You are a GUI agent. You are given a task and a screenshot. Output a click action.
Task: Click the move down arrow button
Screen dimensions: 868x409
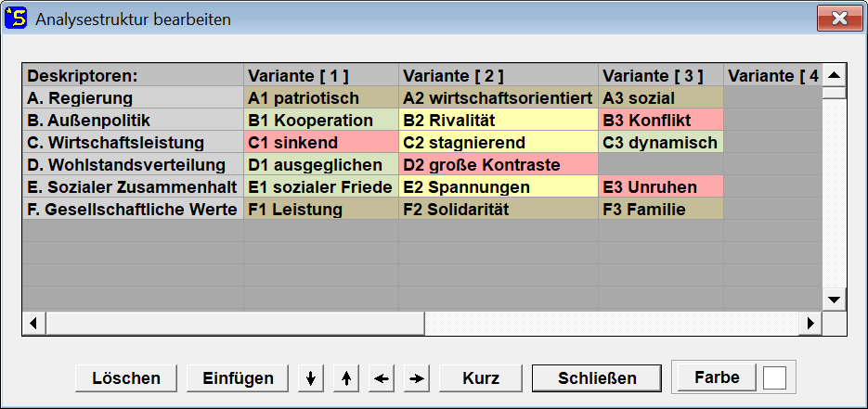311,378
